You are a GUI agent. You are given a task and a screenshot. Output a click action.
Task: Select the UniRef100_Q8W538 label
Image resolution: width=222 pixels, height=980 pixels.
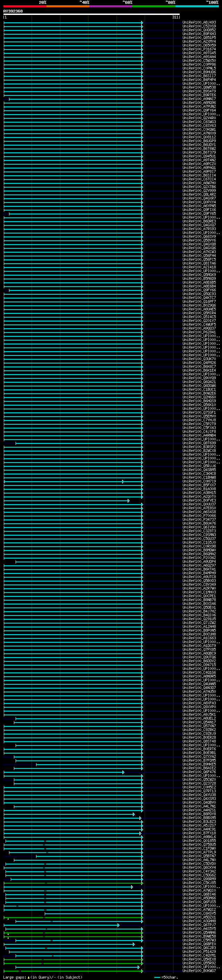(x=199, y=88)
